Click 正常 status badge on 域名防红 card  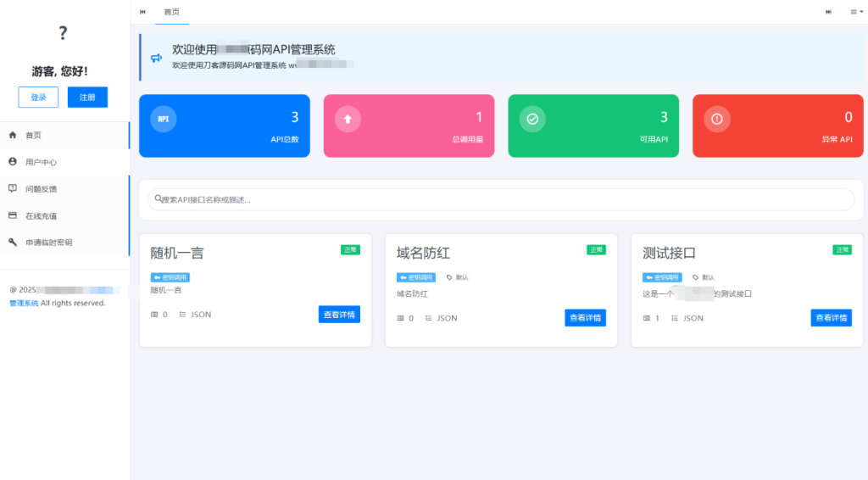(596, 249)
